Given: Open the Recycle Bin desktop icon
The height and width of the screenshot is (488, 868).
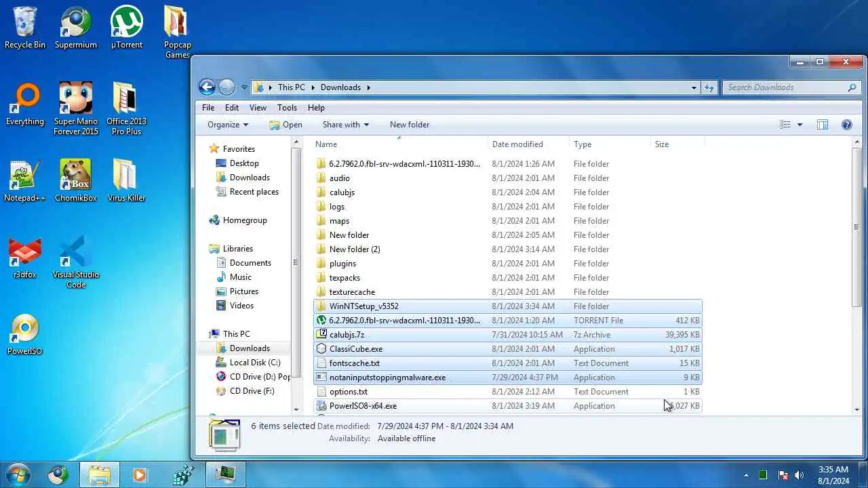Looking at the screenshot, I should (x=25, y=27).
